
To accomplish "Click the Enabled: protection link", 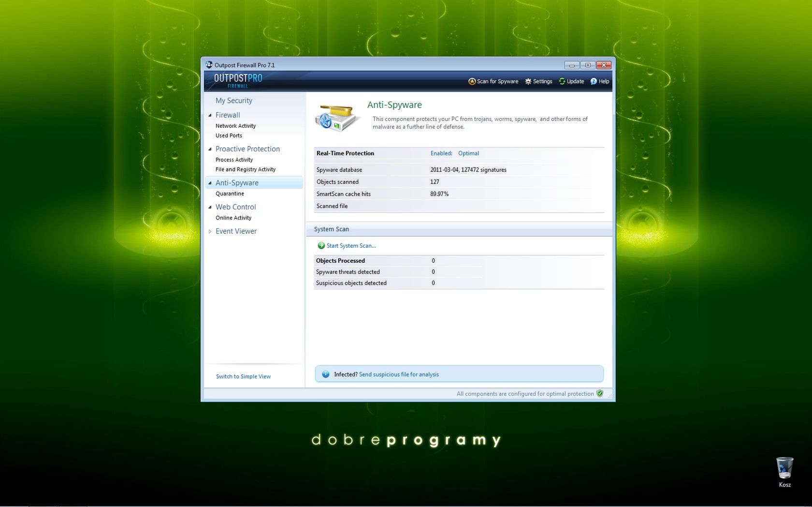I will click(x=441, y=153).
